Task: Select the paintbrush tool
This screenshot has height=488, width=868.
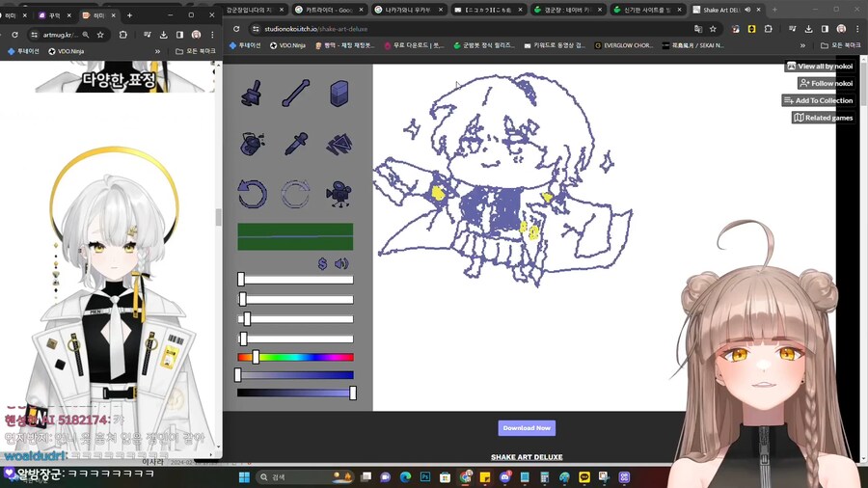Action: click(x=252, y=94)
